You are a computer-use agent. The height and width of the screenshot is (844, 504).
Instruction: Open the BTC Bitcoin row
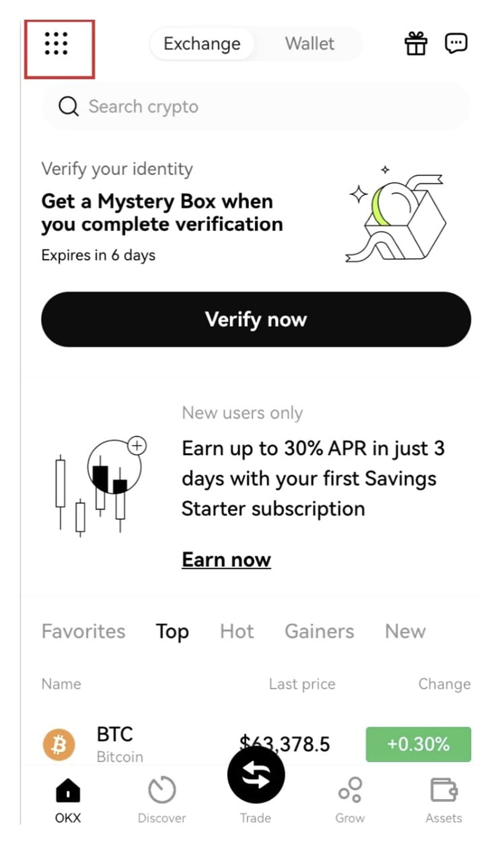pos(256,744)
